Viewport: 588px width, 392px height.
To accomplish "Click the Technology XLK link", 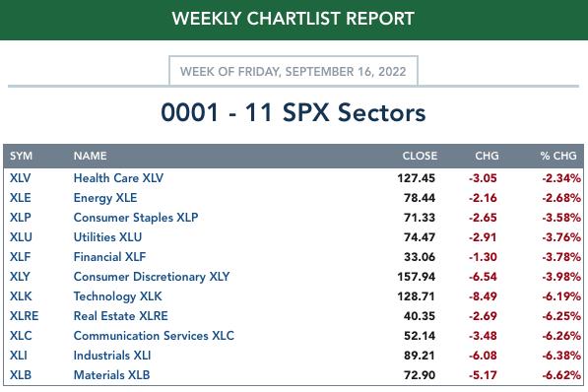I will pos(118,296).
